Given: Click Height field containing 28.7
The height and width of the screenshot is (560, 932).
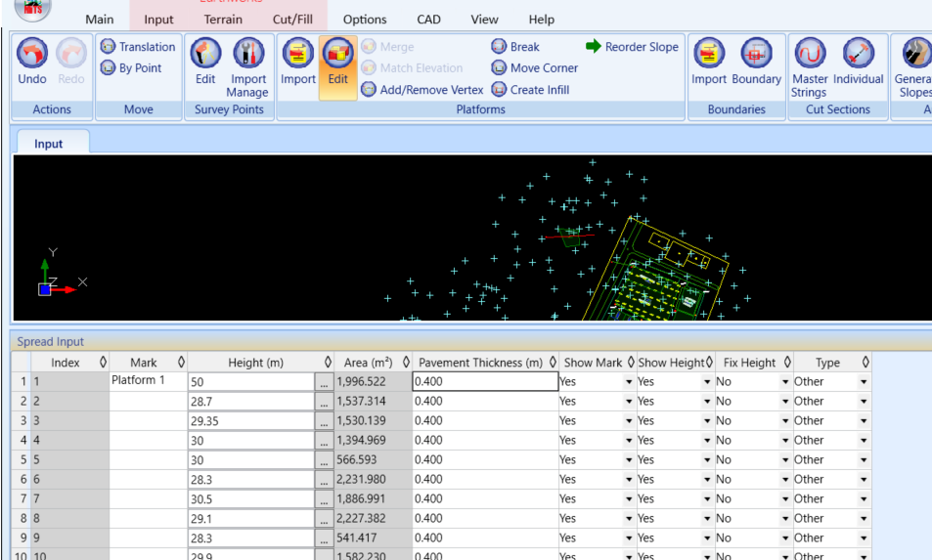Looking at the screenshot, I should click(251, 402).
